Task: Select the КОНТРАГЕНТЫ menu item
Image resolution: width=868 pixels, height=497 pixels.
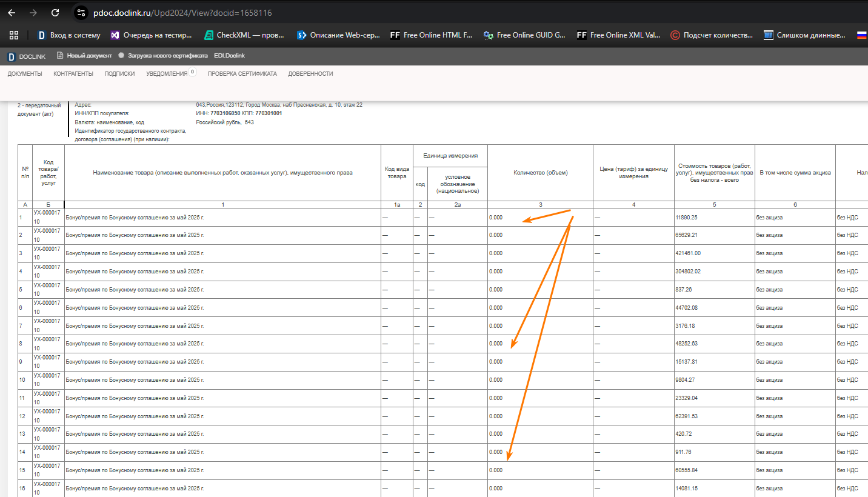Action: pos(73,74)
